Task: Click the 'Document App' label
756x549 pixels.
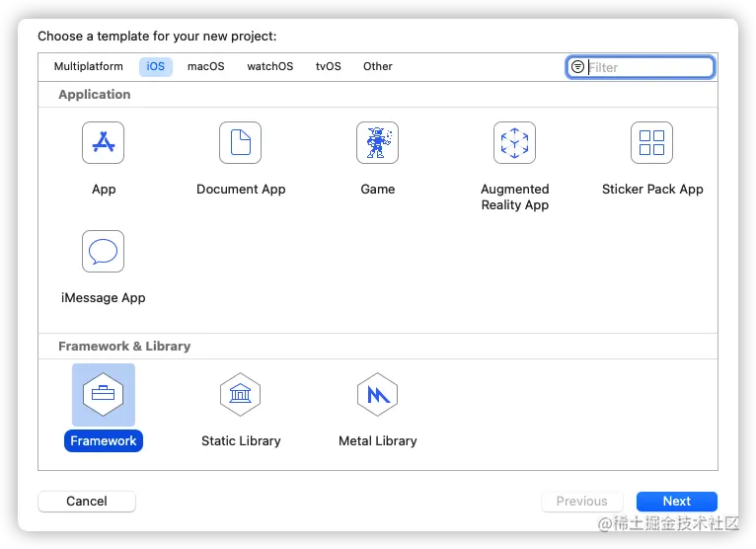Action: pos(241,190)
